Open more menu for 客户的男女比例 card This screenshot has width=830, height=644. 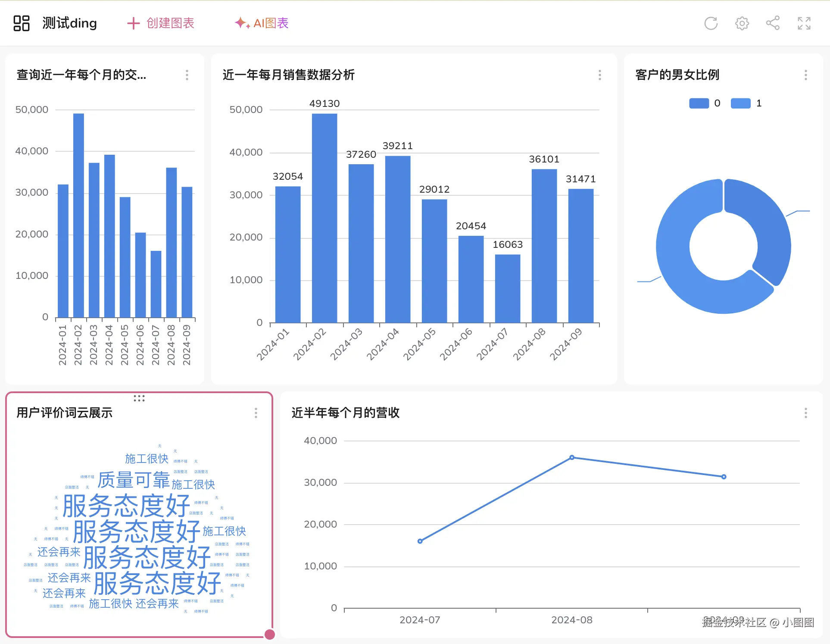point(805,75)
